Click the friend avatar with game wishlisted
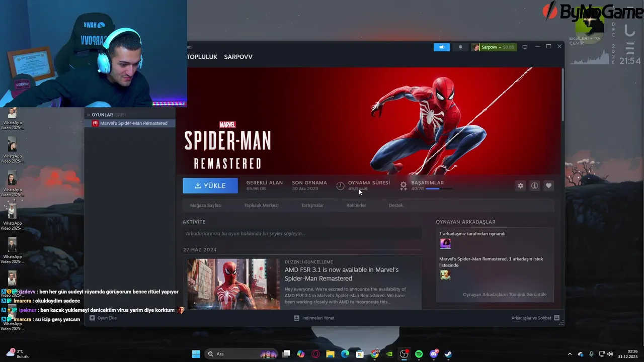The height and width of the screenshot is (362, 644). 445,275
